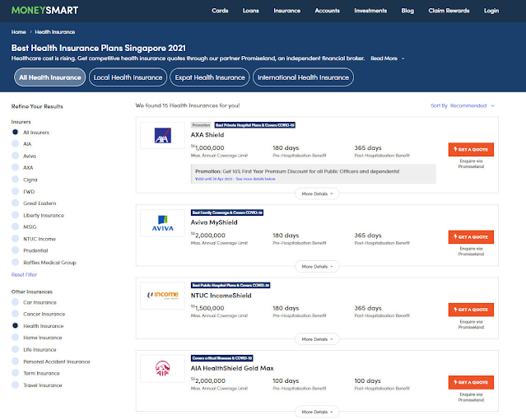This screenshot has height=420, width=526.
Task: Click Health Insurance breadcrumb
Action: 55,32
